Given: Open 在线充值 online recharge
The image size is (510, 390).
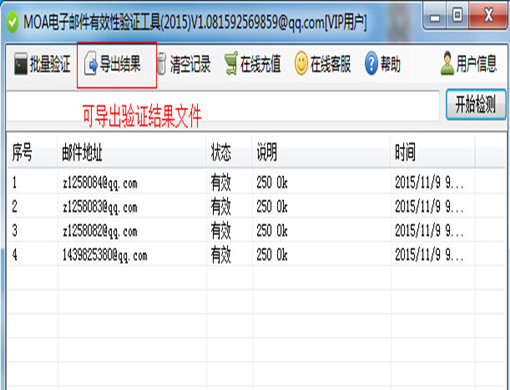Looking at the screenshot, I should click(x=252, y=63).
